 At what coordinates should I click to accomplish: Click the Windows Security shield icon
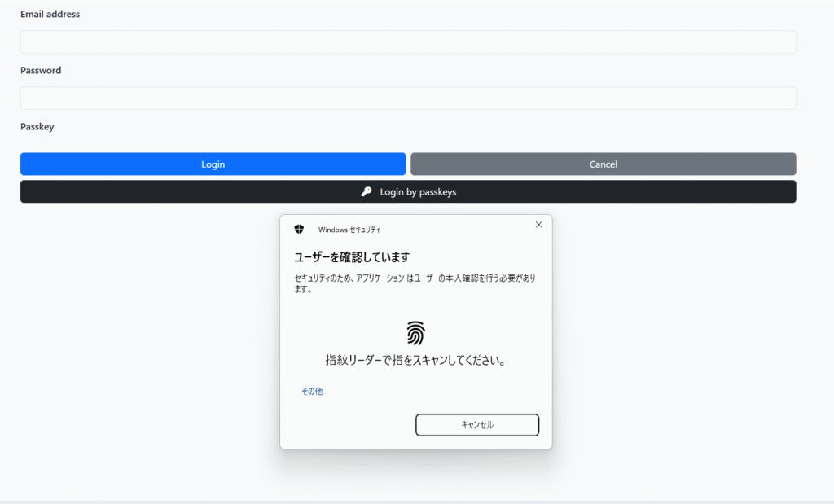[299, 229]
